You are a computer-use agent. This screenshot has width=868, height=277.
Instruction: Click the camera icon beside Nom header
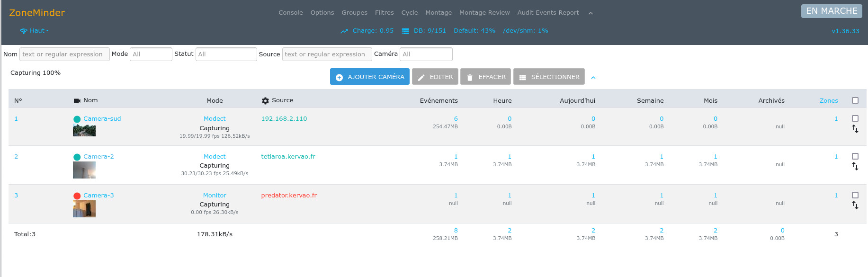click(77, 101)
